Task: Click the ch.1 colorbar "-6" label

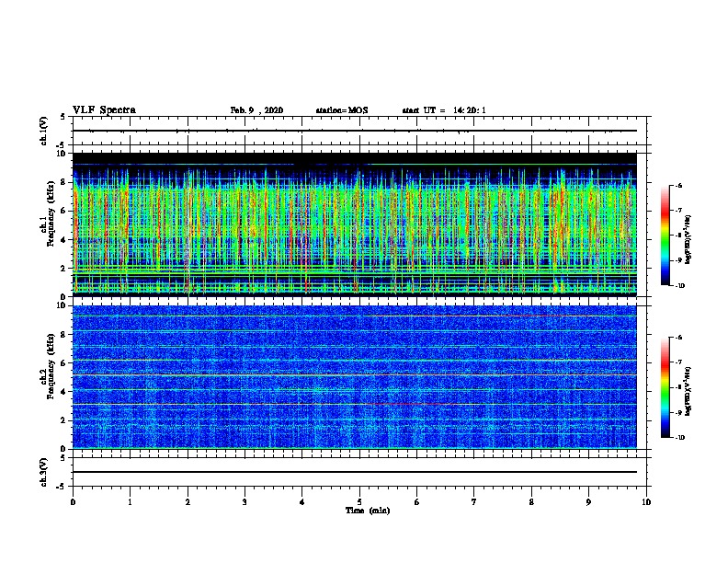Action: pos(678,185)
